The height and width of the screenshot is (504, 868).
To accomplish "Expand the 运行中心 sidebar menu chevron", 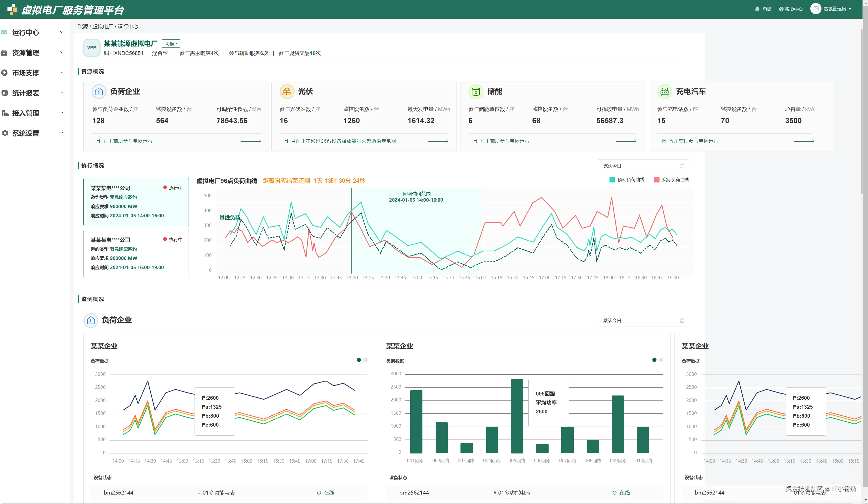I will 62,32.
